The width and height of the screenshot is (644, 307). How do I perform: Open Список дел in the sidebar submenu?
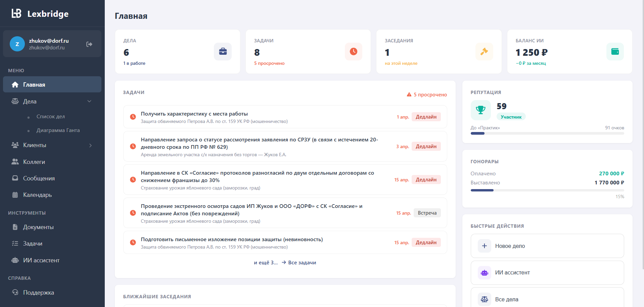point(50,116)
